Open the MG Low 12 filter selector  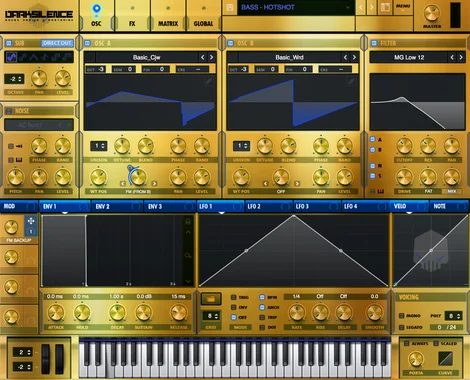pyautogui.click(x=409, y=57)
